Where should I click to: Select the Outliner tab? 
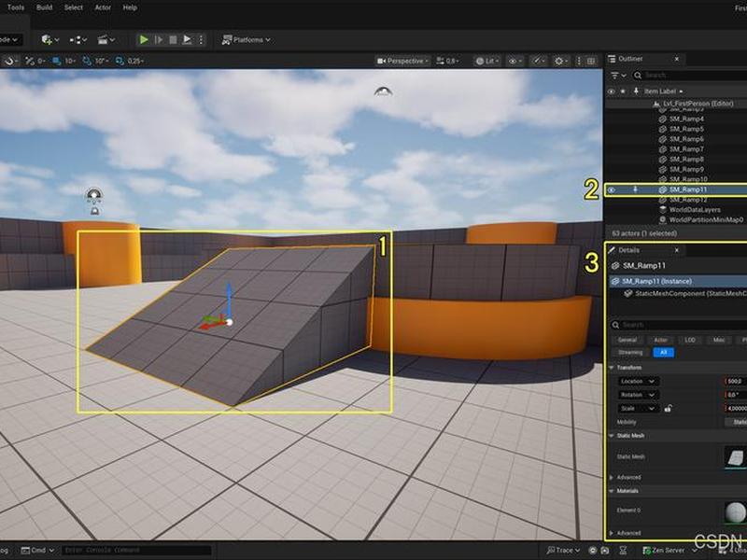[x=630, y=59]
